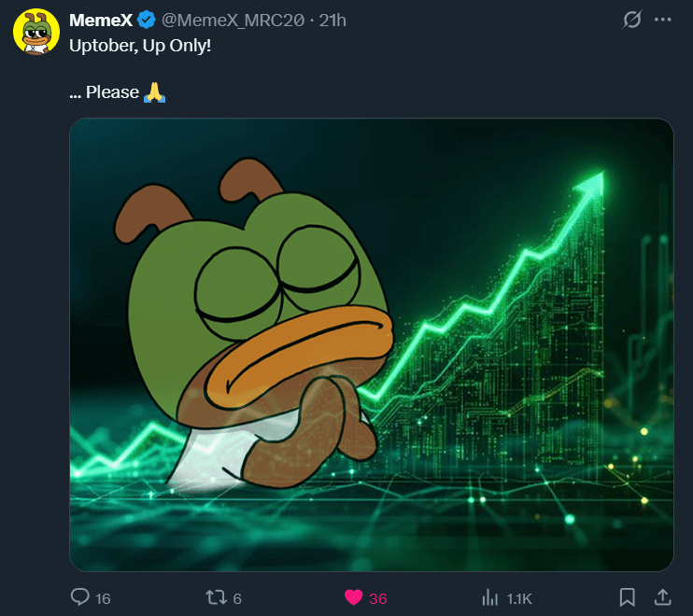Click the reply count 16

coord(103,598)
